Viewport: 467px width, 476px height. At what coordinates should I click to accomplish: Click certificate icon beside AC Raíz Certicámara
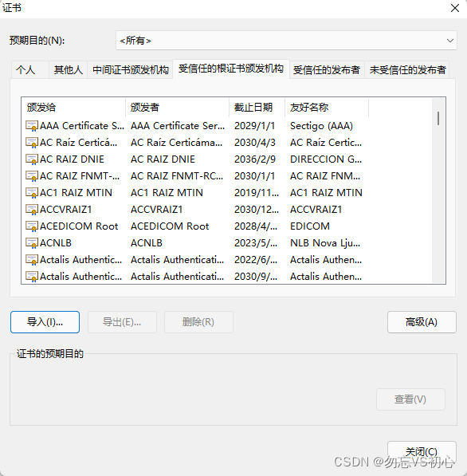coord(32,143)
